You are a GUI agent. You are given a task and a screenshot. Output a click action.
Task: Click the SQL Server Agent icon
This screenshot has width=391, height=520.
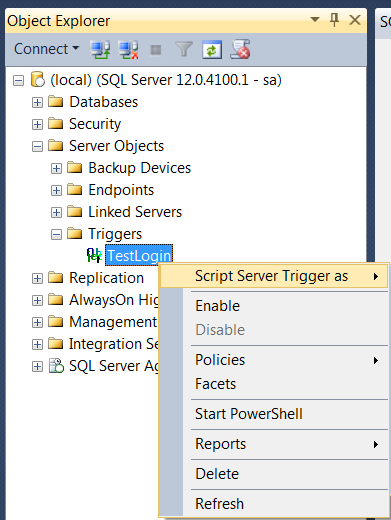(x=56, y=366)
